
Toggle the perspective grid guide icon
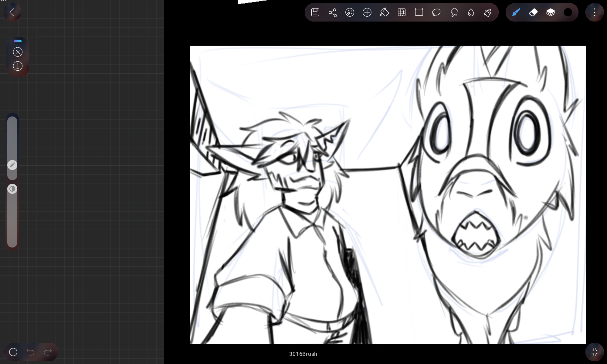click(402, 12)
